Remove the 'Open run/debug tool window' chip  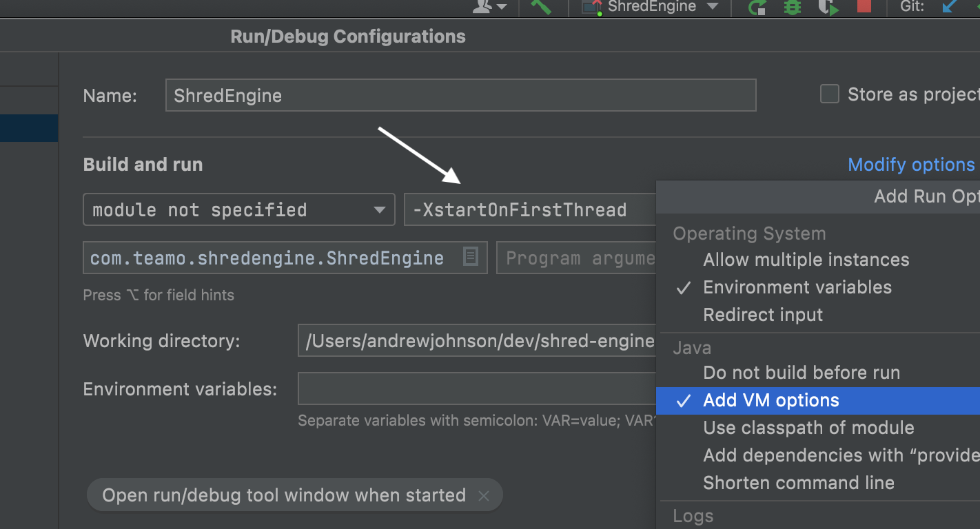click(x=484, y=496)
